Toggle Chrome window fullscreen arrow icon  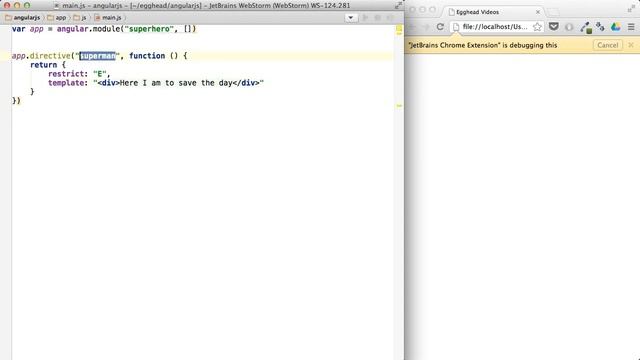[631, 9]
